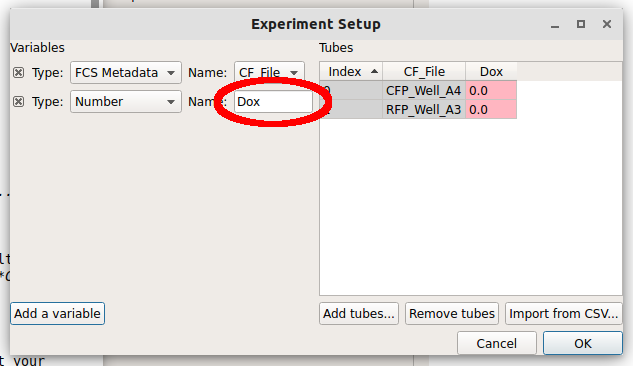Edit the Dox value for RFP_Well_A3
633x366 pixels.
click(491, 109)
